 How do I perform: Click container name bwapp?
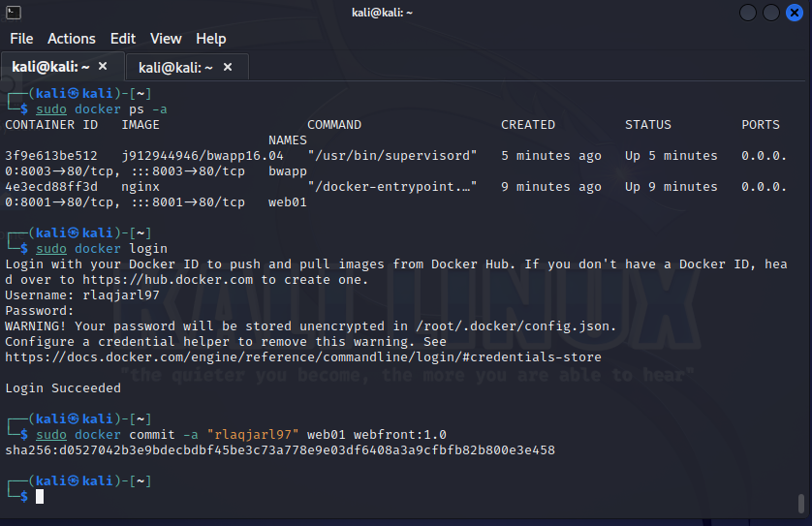point(288,171)
